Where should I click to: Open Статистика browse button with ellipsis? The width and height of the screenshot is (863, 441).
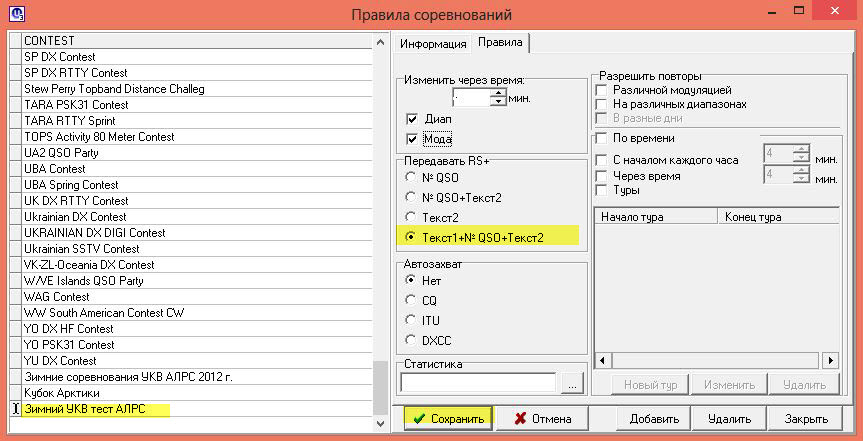coord(571,383)
